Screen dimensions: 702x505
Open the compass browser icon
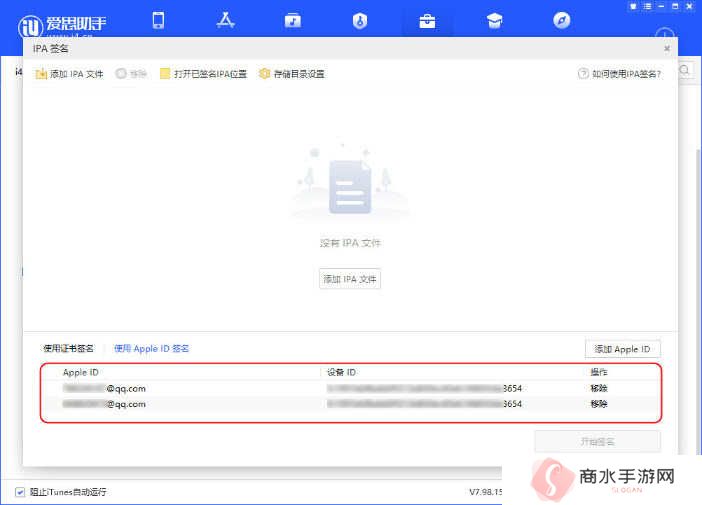point(561,21)
